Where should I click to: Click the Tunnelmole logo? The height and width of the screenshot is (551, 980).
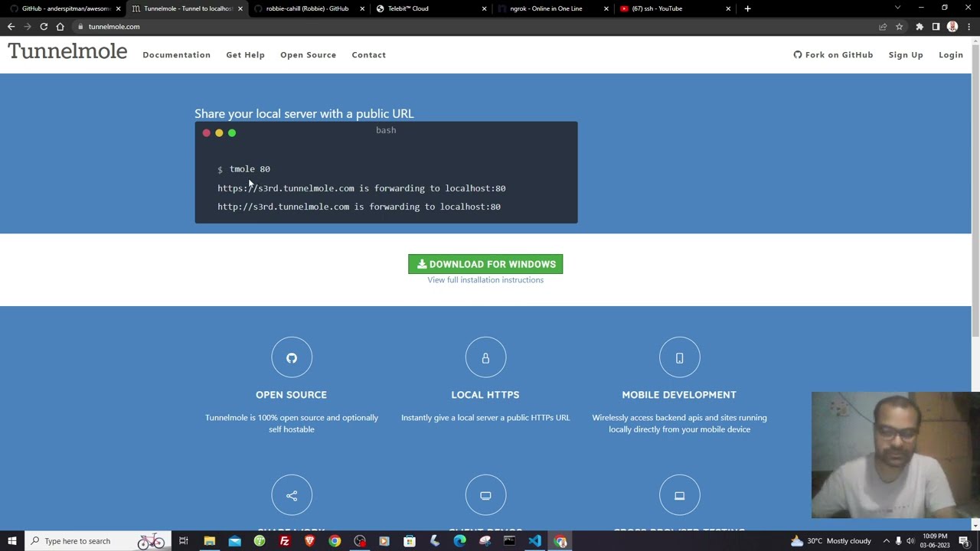click(67, 52)
